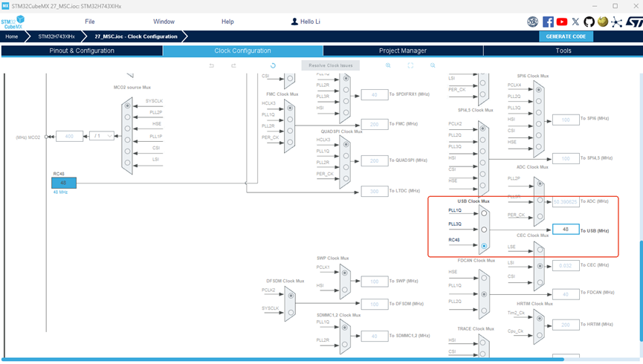643x364 pixels.
Task: Open the Facebook icon link
Action: [x=548, y=22]
